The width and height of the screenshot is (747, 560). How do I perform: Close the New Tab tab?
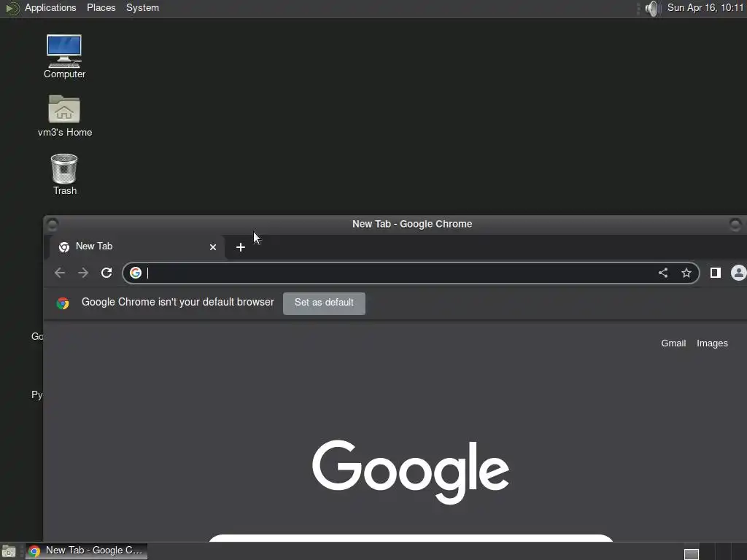tap(213, 247)
